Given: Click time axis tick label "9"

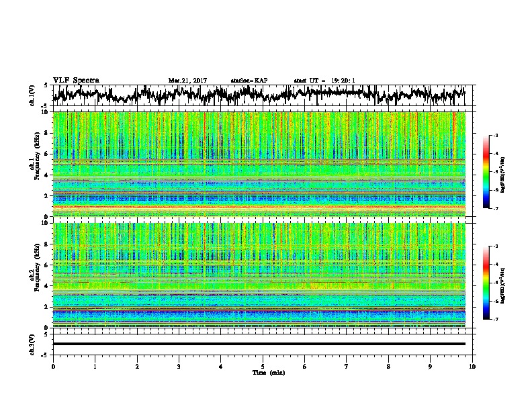Looking at the screenshot, I should (x=430, y=366).
